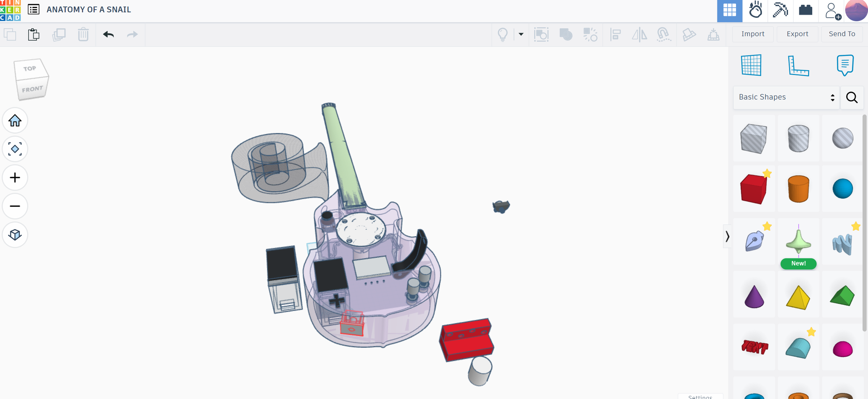The height and width of the screenshot is (399, 868).
Task: Click the Duplicate and repeat icon
Action: tap(59, 34)
